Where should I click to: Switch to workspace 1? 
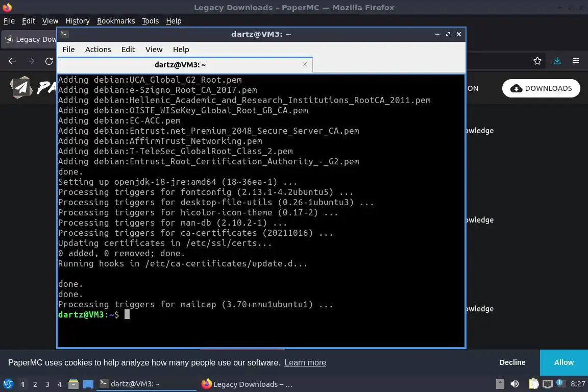(23, 384)
